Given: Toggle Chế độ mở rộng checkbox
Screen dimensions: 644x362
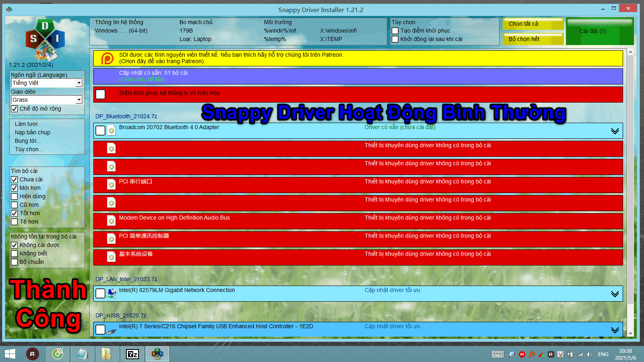Looking at the screenshot, I should [x=14, y=109].
